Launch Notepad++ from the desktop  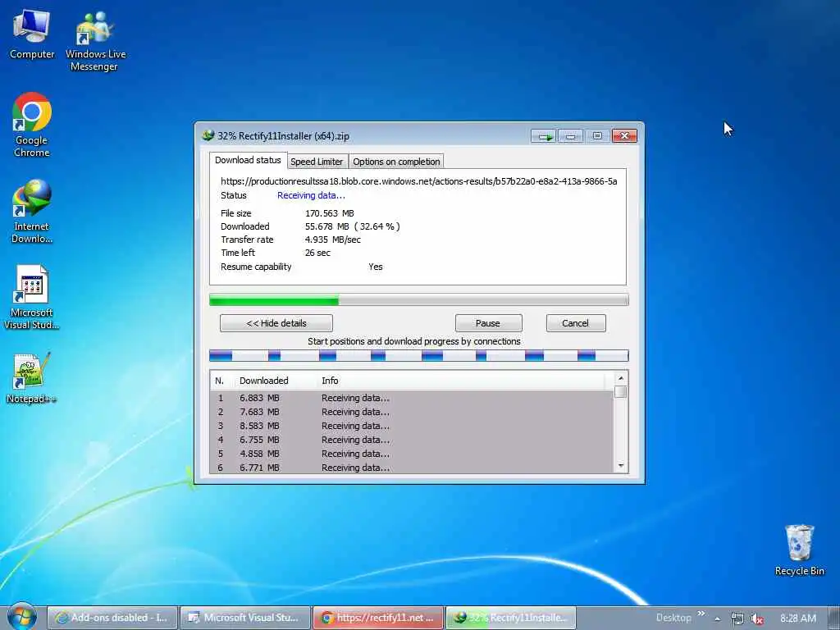click(32, 377)
